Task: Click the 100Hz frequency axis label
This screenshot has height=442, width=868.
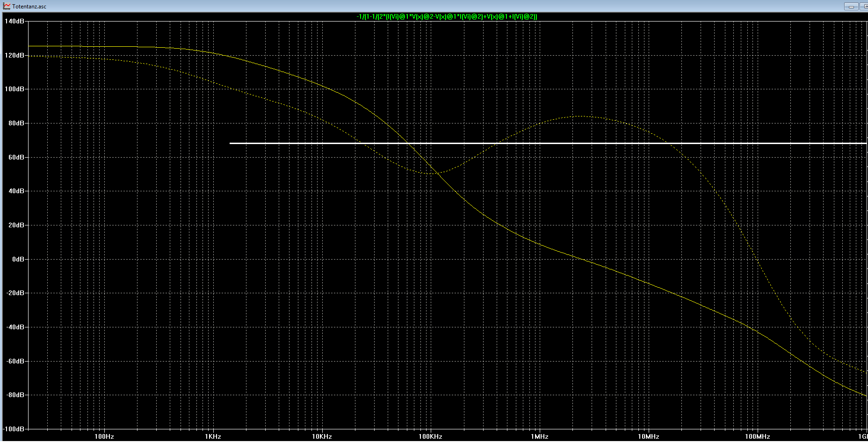Action: [x=104, y=436]
